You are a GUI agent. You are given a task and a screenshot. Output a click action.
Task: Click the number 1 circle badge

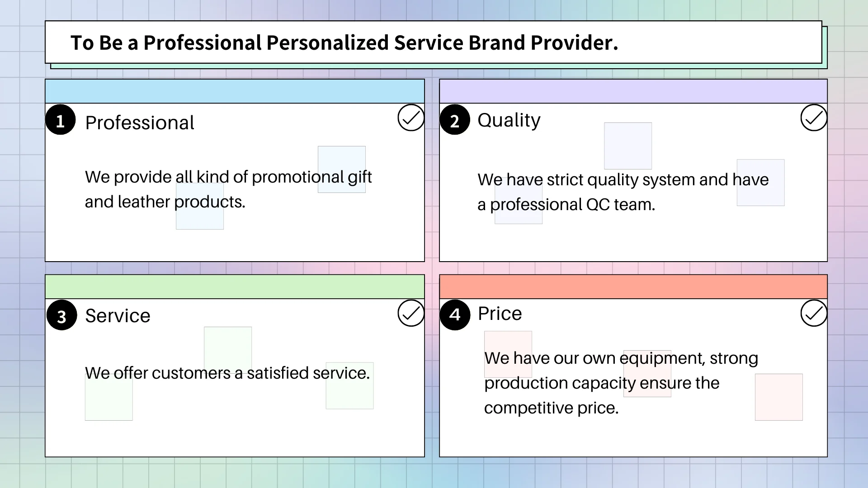[x=60, y=120]
